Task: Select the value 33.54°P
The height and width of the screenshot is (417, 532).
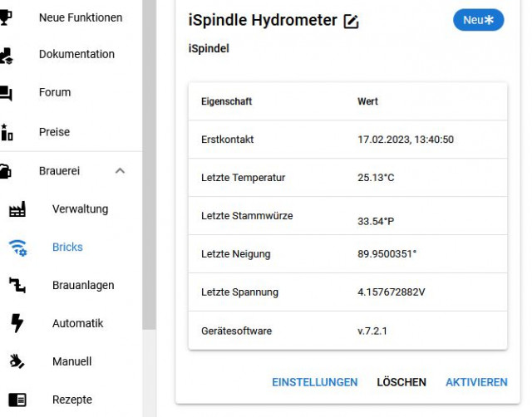Action: (x=376, y=222)
